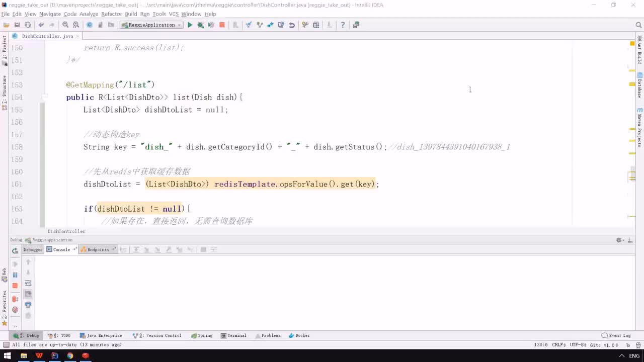Open the ReggieApplication run configuration dropdown

(150, 25)
